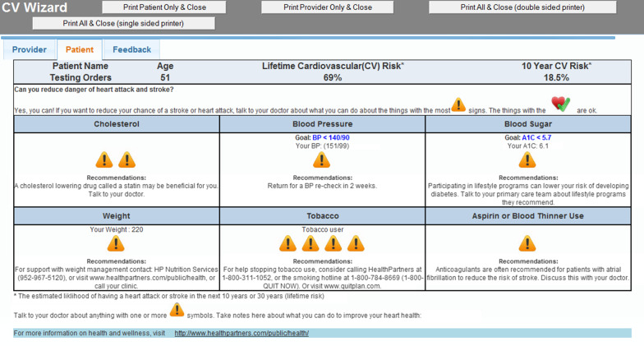The width and height of the screenshot is (644, 346).
Task: Click the green checkmark heart icon
Action: [560, 104]
